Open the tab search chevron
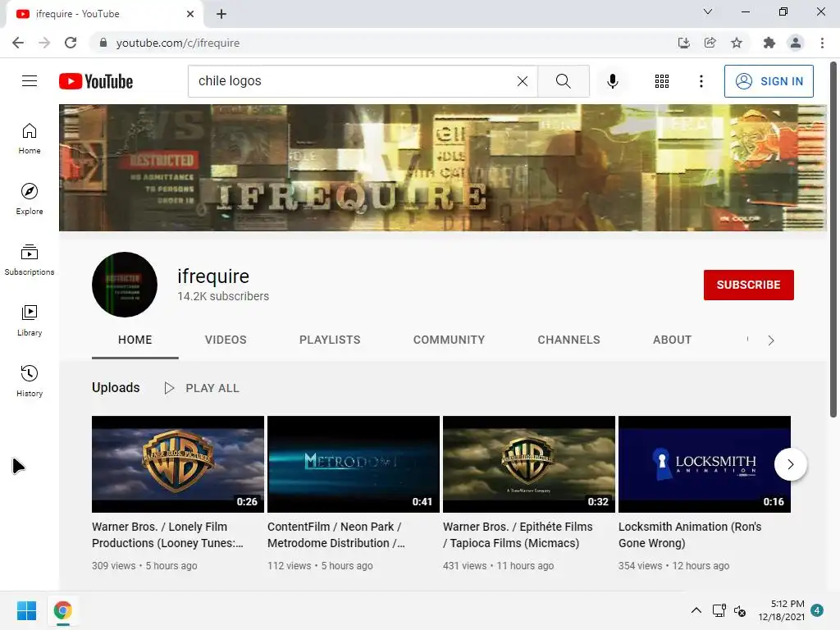840x630 pixels. (708, 11)
